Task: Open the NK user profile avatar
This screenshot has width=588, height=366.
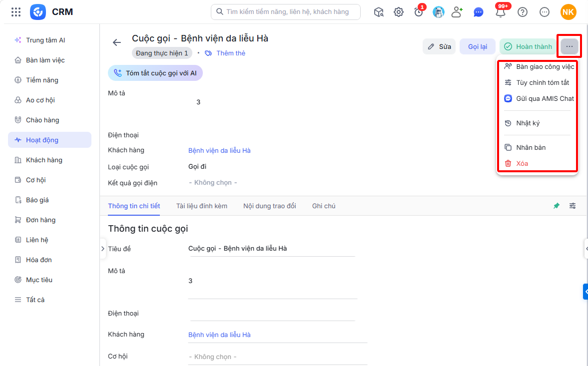Action: (568, 12)
